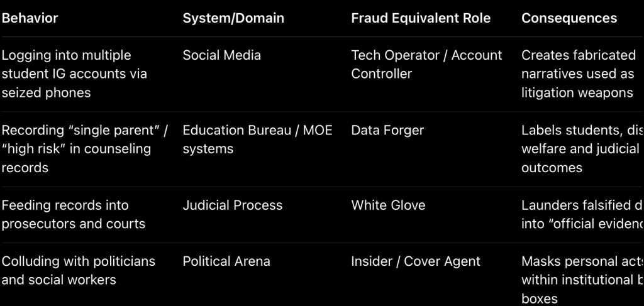Screen dimensions: 644x306
Task: Click the Consequences column header
Action: 569,18
